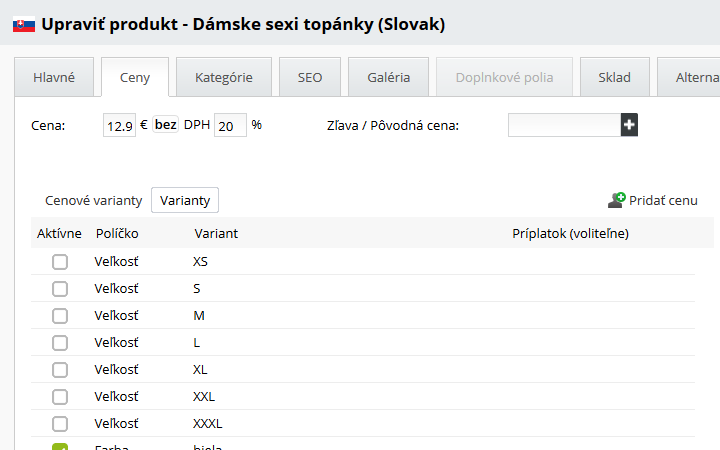Viewport: 720px width, 450px height.
Task: Switch to the Sklad tab
Action: pos(614,77)
